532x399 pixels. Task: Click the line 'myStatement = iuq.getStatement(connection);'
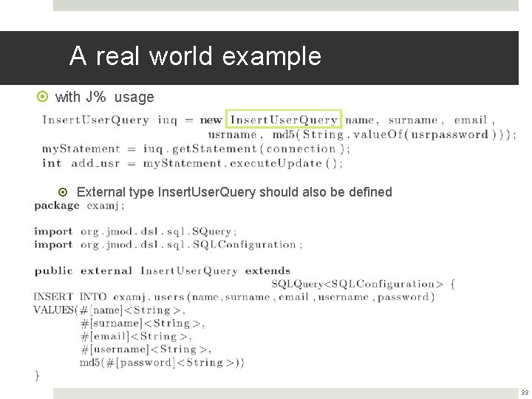[x=196, y=149]
